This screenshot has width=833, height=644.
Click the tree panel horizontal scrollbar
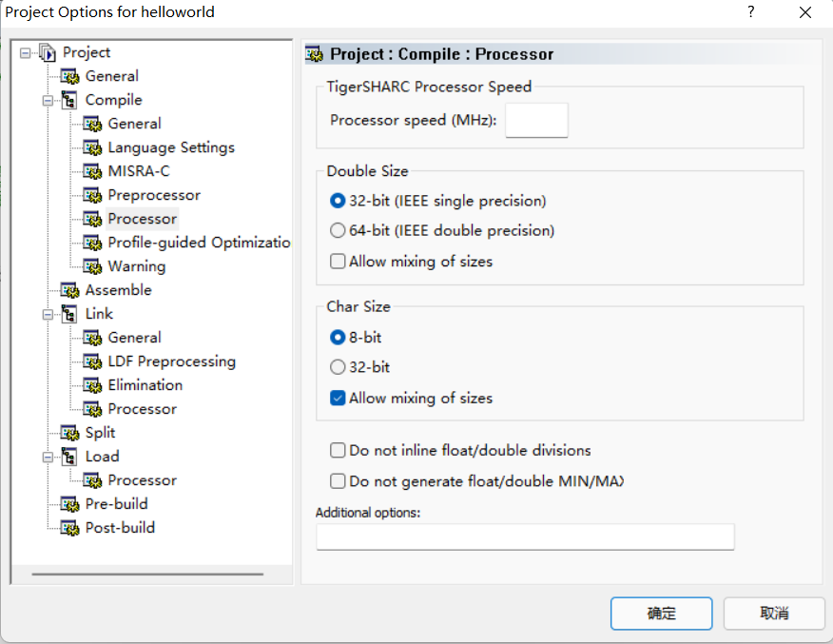pos(147,575)
